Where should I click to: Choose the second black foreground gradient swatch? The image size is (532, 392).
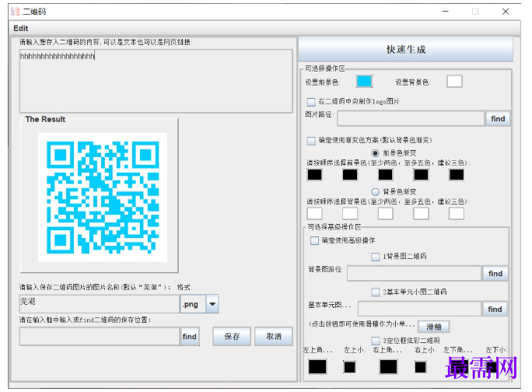click(350, 175)
